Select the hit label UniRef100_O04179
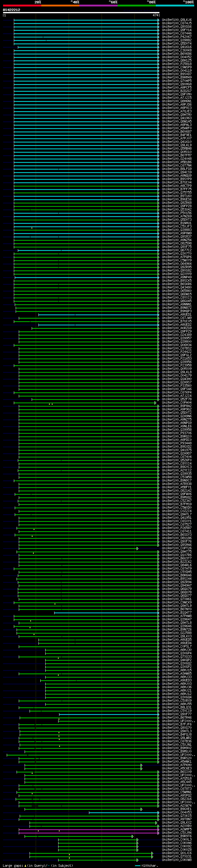The width and height of the screenshot is (197, 868). pyautogui.click(x=176, y=375)
